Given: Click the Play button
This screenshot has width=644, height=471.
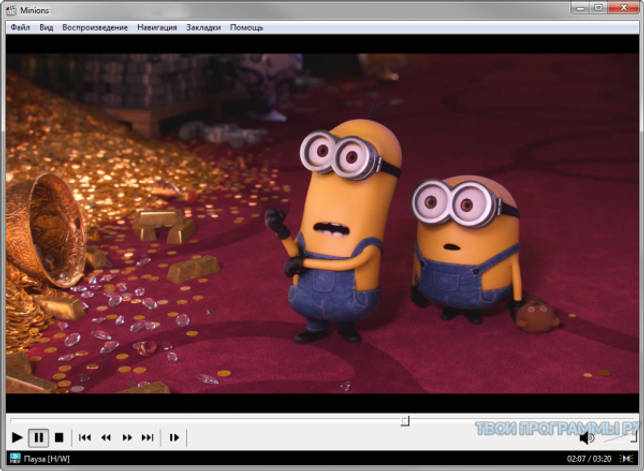Looking at the screenshot, I should point(17,437).
